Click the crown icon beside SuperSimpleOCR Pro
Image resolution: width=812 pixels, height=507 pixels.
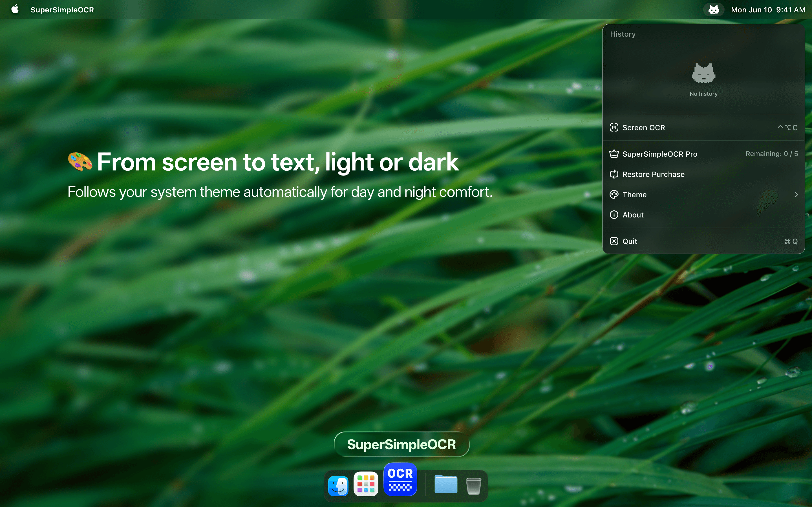pos(614,154)
